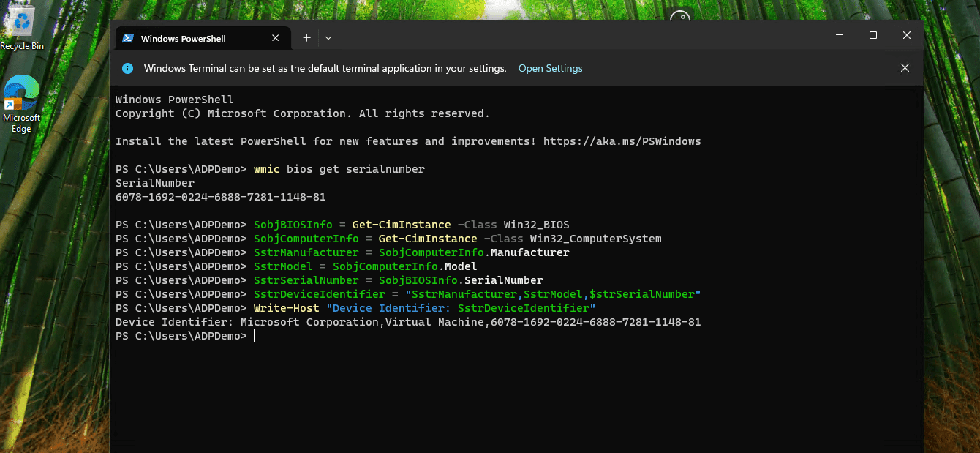Click the blue info icon in notification bar

(x=127, y=68)
